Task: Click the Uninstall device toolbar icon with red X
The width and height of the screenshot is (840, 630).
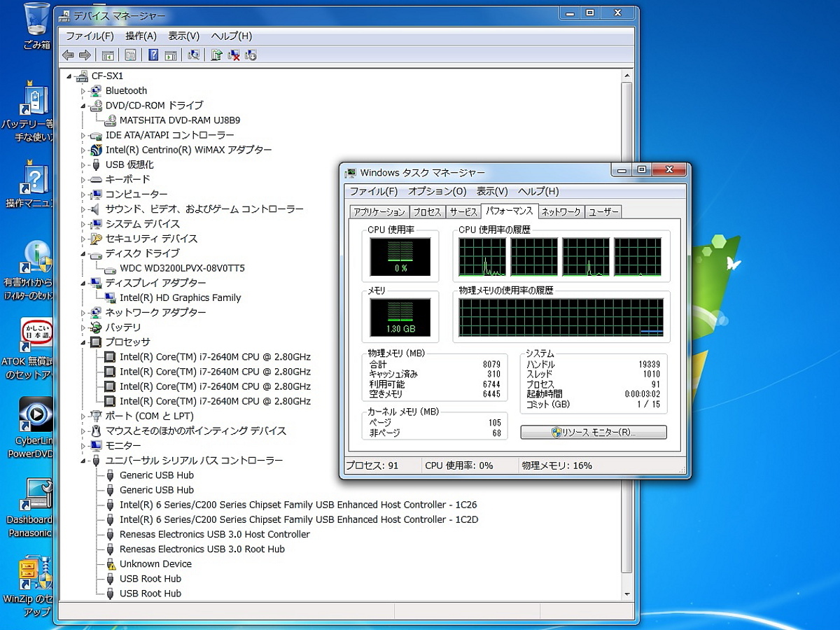Action: [x=234, y=55]
